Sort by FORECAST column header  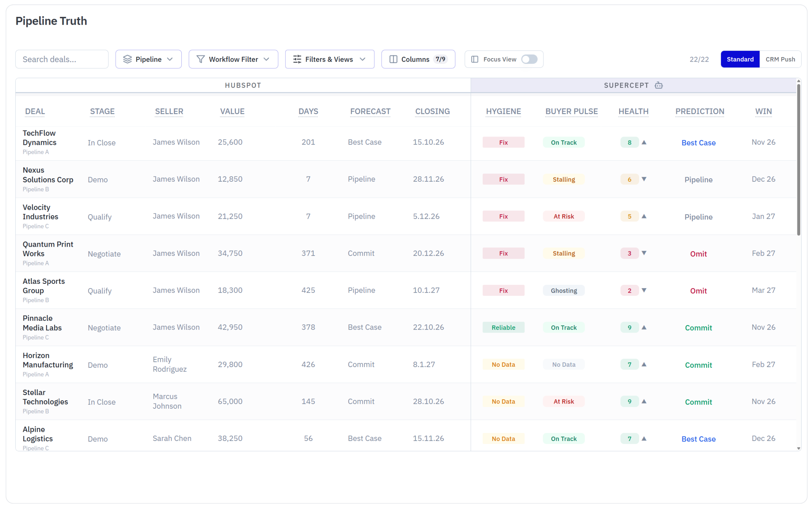(x=370, y=111)
